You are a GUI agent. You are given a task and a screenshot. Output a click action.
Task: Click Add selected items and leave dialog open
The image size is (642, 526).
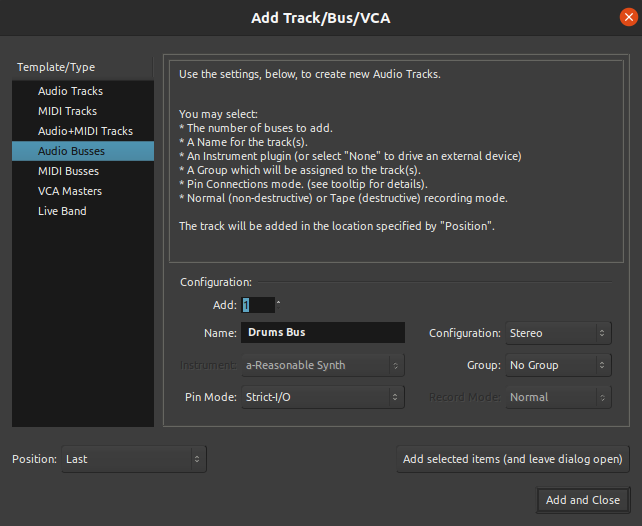click(513, 459)
